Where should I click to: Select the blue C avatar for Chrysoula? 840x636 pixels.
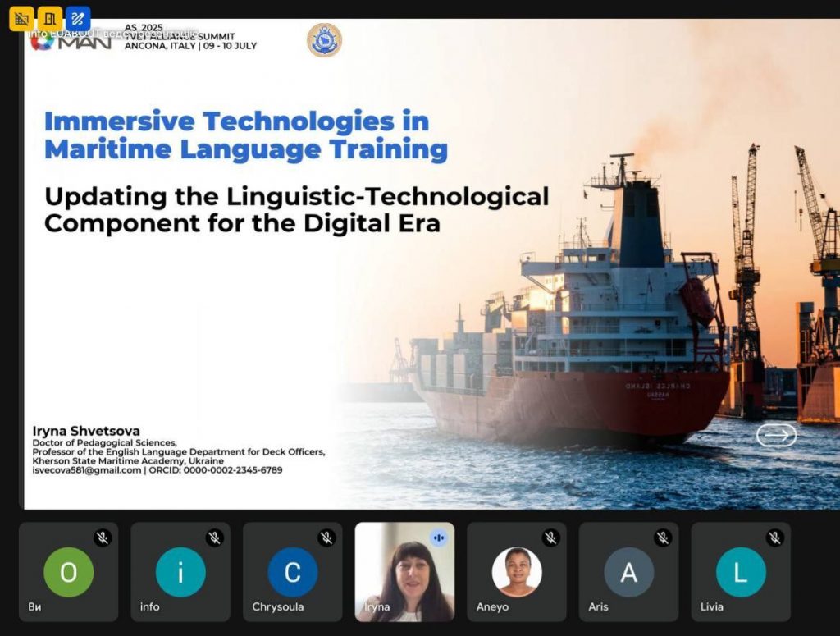click(292, 572)
